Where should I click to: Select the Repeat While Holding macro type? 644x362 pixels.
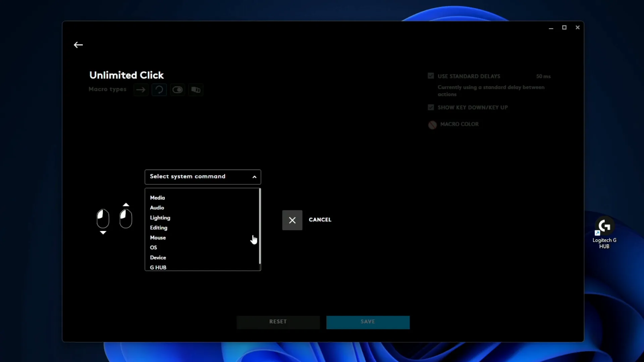coord(159,90)
